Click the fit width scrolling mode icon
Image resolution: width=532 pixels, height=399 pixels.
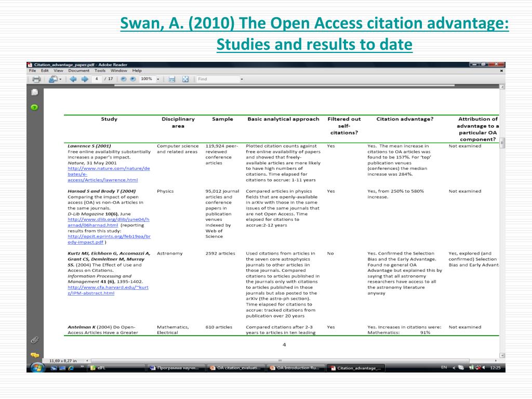pos(172,79)
